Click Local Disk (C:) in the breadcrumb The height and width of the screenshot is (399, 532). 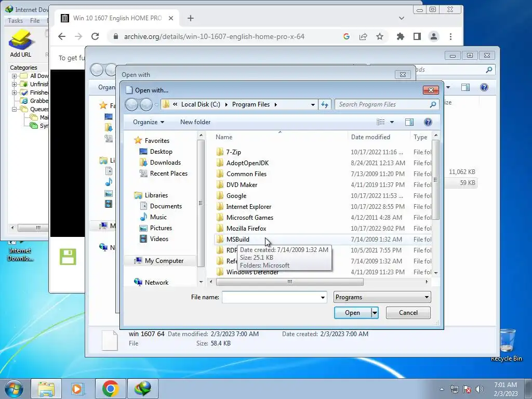coord(201,104)
